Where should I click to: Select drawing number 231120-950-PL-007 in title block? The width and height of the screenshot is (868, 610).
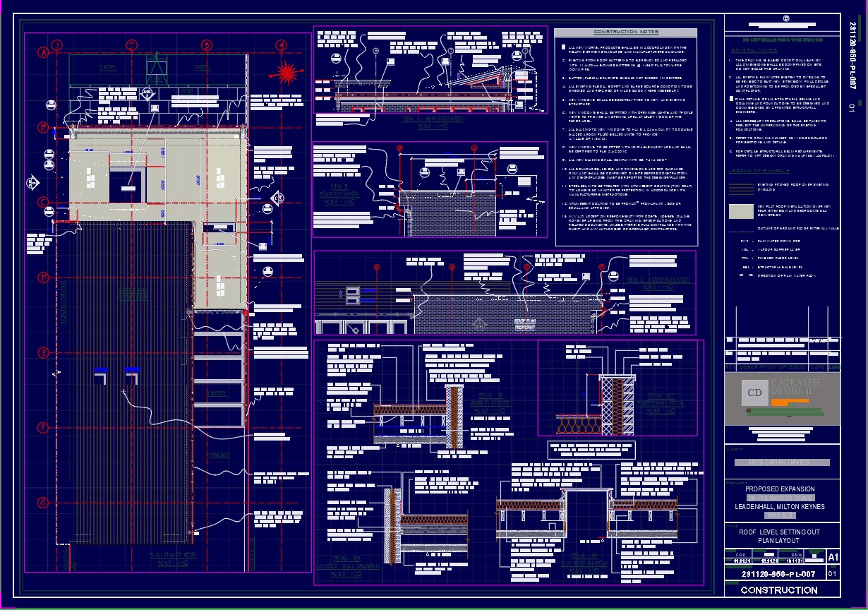(778, 574)
